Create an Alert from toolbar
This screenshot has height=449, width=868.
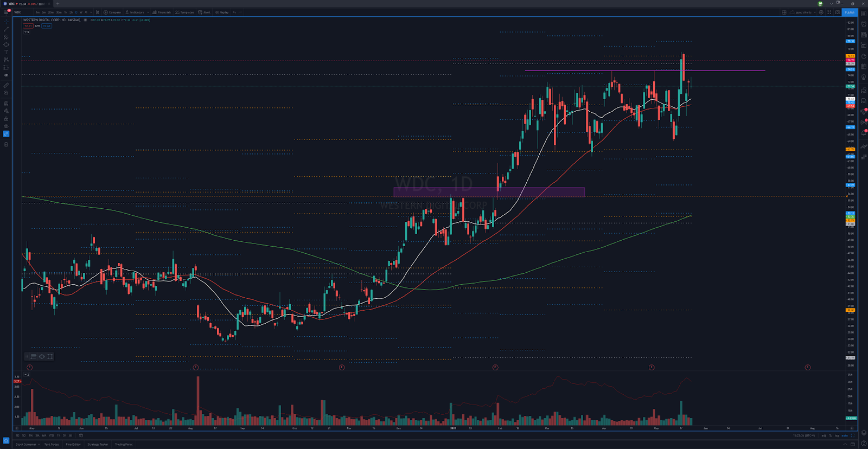click(x=204, y=12)
